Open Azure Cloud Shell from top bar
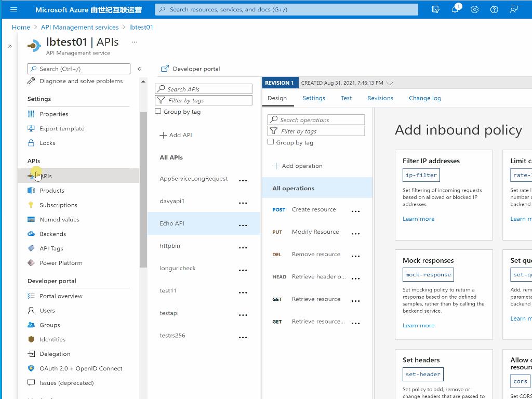Screen dimensions: 532x399 [x=435, y=9]
